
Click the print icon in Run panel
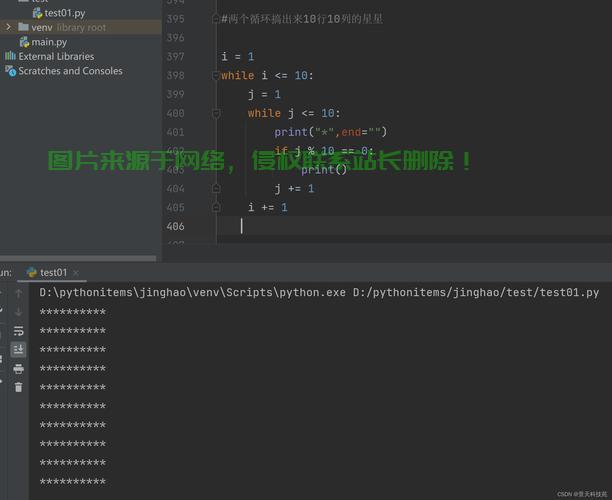click(18, 368)
